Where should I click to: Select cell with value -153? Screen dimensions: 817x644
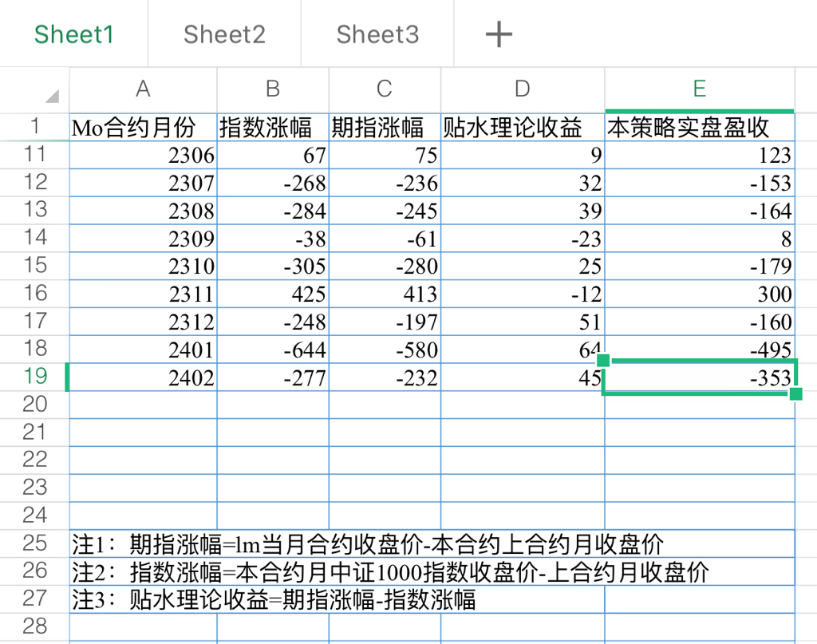[700, 183]
